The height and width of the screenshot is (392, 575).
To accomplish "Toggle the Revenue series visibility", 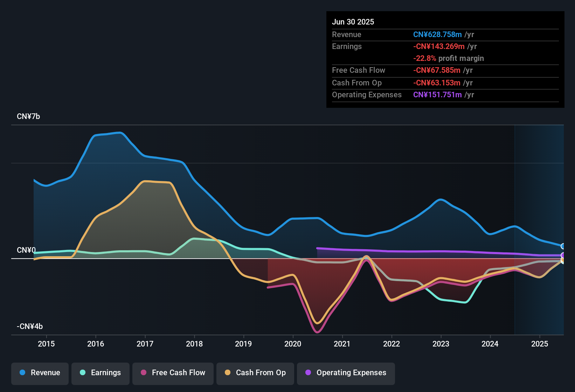I will click(40, 373).
